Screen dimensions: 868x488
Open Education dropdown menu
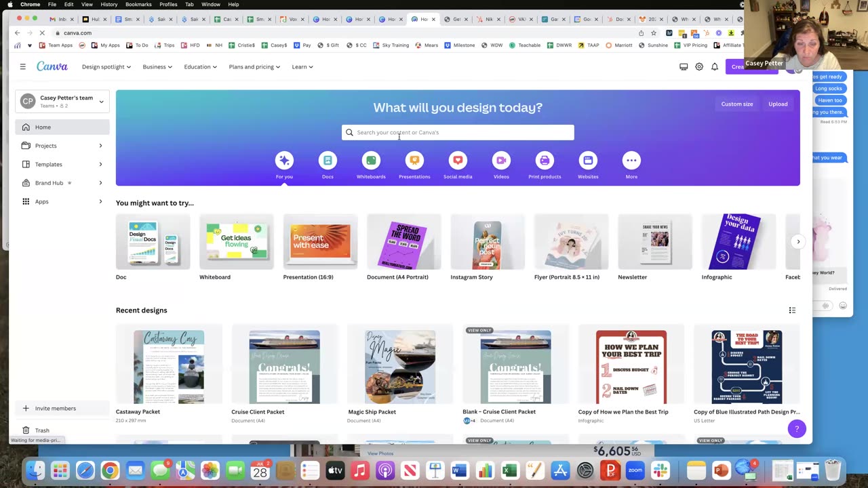coord(200,66)
